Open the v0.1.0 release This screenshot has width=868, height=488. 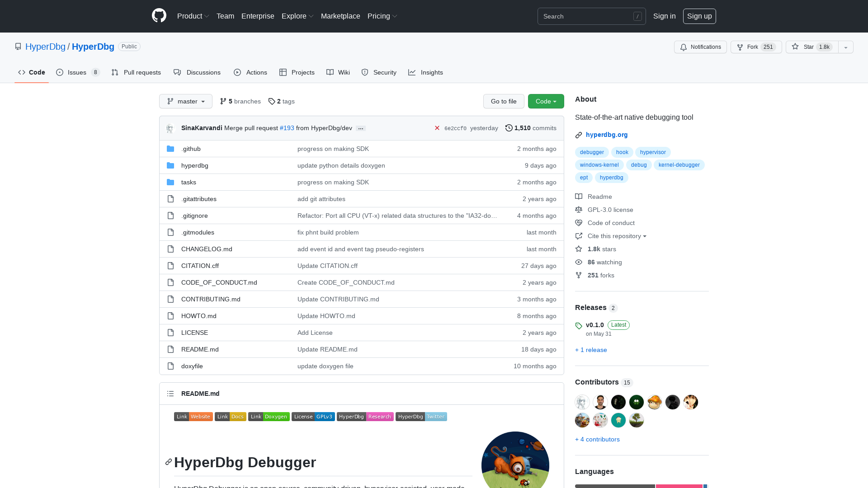pyautogui.click(x=595, y=325)
